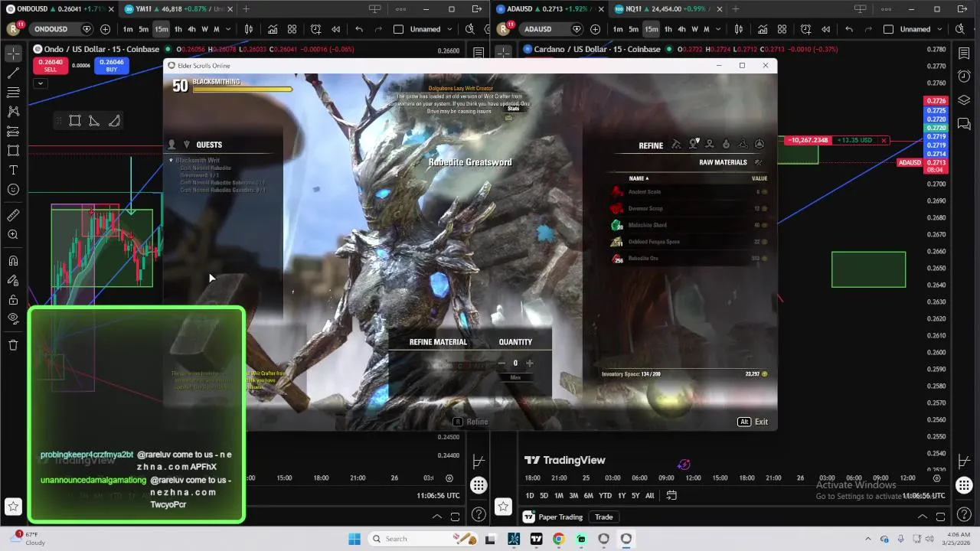The width and height of the screenshot is (980, 551).
Task: Create an alert on ADAUSD chart
Action: coord(806,29)
